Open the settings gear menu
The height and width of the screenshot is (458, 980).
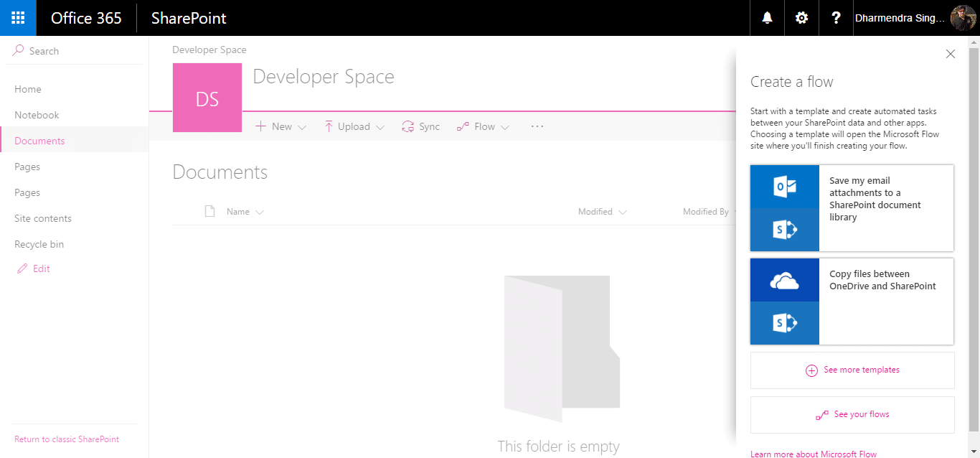click(x=801, y=18)
